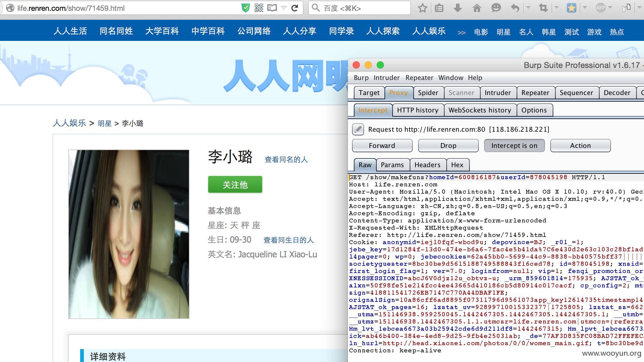The width and height of the screenshot is (644, 362).
Task: Click the profile photo thumbnail
Action: [x=129, y=234]
